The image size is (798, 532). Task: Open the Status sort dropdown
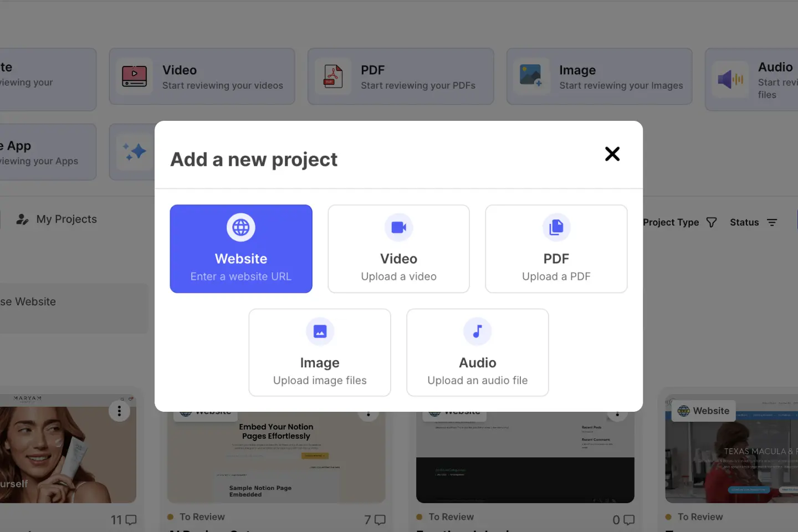tap(753, 222)
